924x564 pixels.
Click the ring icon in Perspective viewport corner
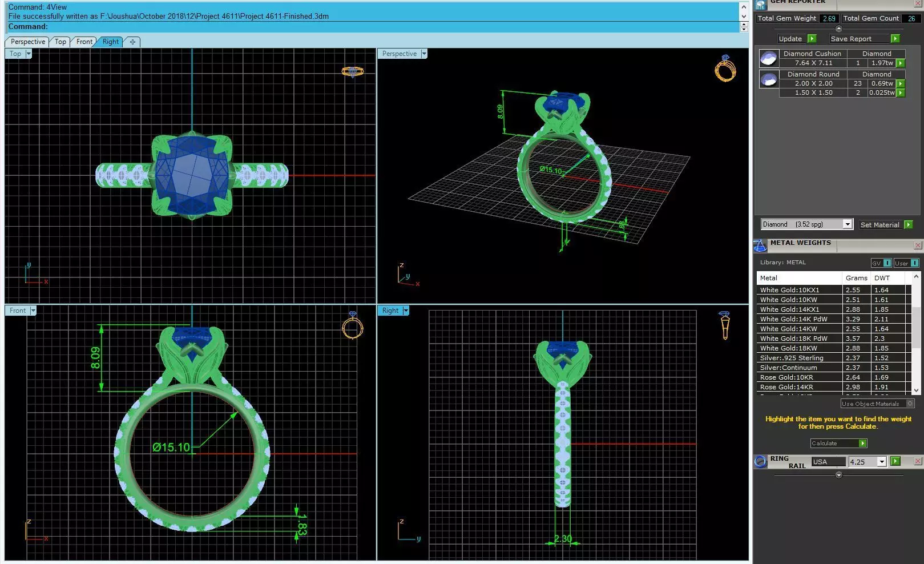[x=725, y=68]
